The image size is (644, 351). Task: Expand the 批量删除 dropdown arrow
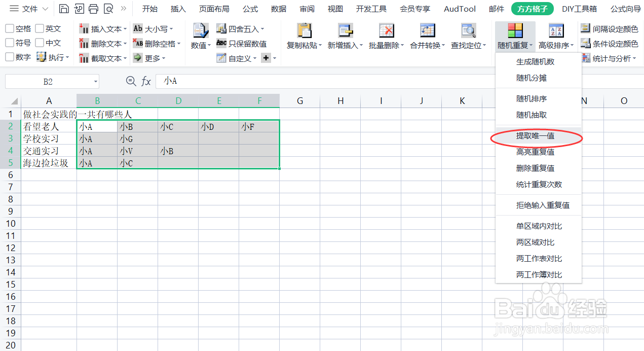pyautogui.click(x=402, y=46)
